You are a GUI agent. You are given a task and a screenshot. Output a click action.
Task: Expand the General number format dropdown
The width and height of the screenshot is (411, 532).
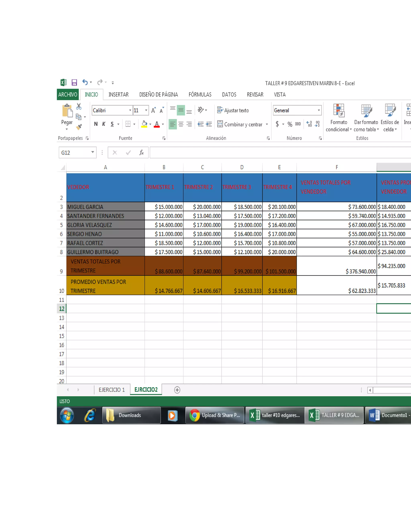coord(318,110)
